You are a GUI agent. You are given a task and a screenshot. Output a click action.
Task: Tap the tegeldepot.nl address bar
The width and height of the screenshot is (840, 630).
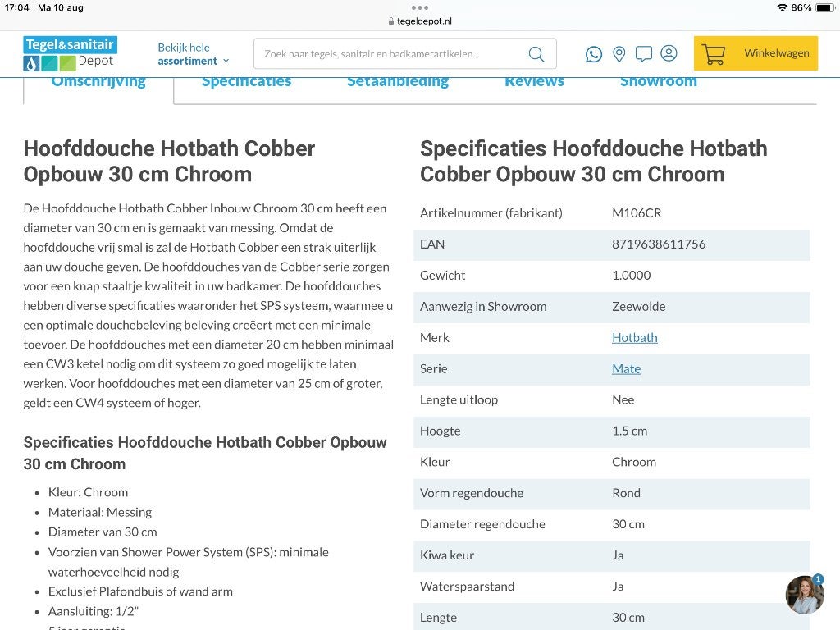point(419,21)
